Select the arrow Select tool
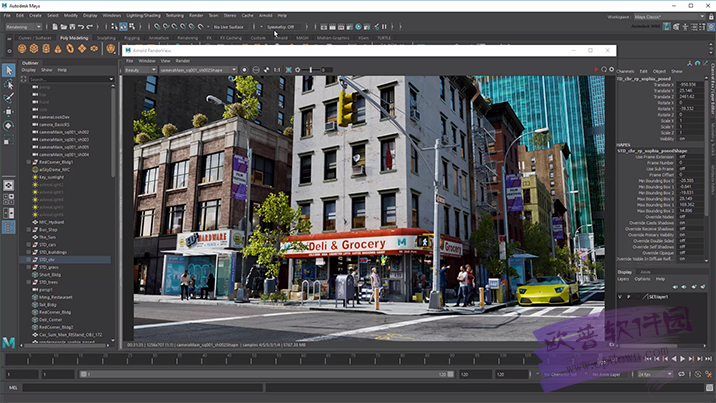716x403 pixels. tap(9, 70)
